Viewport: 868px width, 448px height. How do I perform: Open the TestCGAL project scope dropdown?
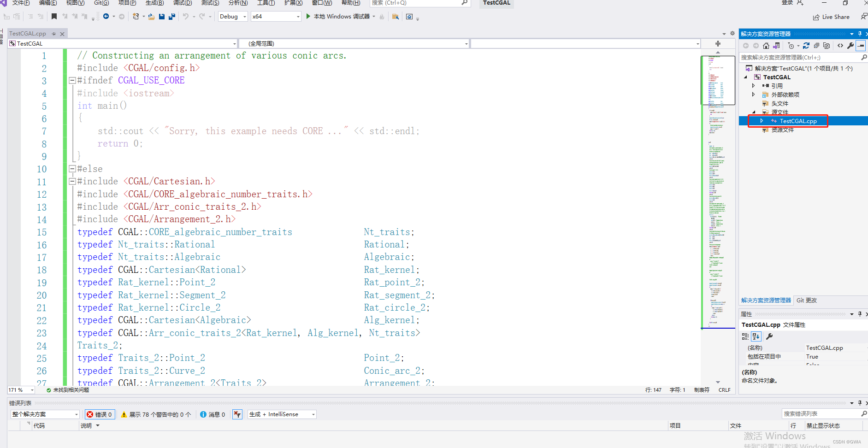point(123,43)
